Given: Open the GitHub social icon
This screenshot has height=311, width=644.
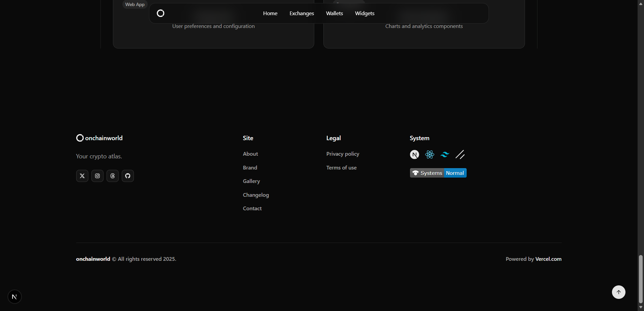Looking at the screenshot, I should tap(127, 176).
